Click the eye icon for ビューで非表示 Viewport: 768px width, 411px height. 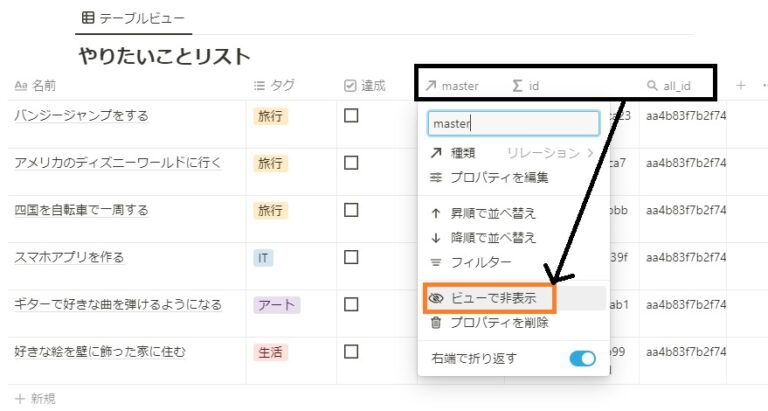436,298
